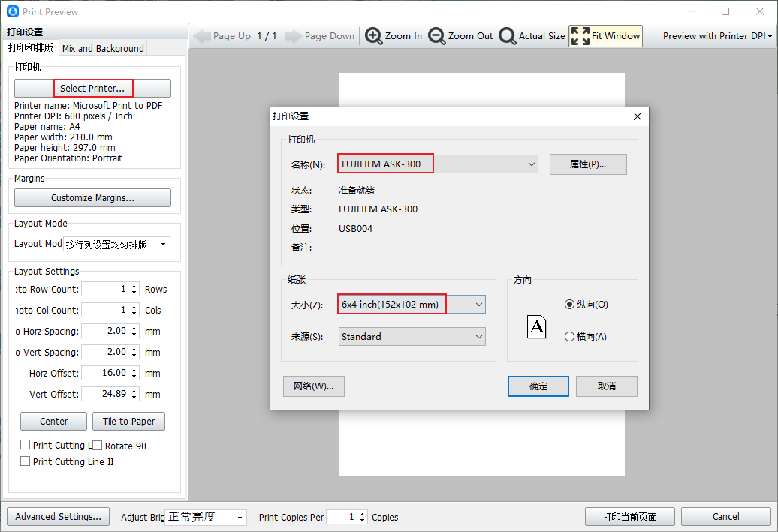
Task: Activate the Fit Window toolbar button
Action: click(x=605, y=36)
